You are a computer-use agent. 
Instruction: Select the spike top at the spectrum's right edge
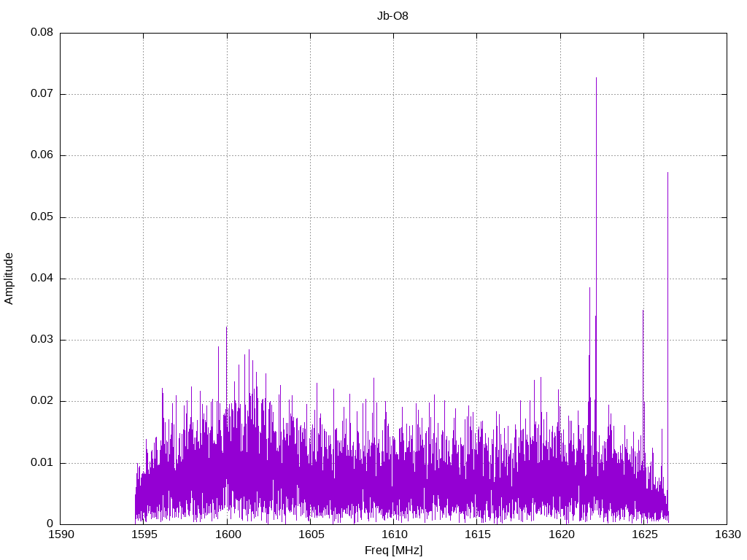point(667,173)
